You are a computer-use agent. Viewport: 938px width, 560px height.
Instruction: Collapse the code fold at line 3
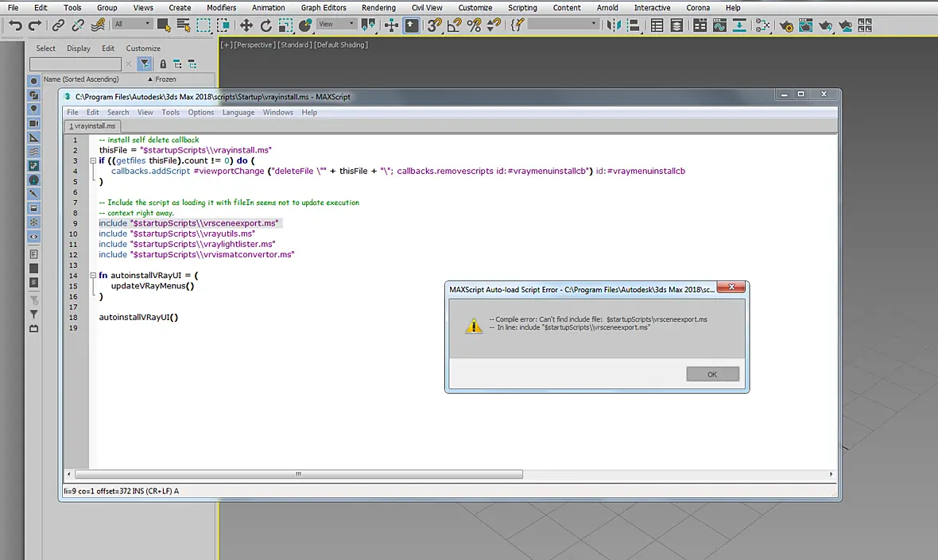point(93,160)
